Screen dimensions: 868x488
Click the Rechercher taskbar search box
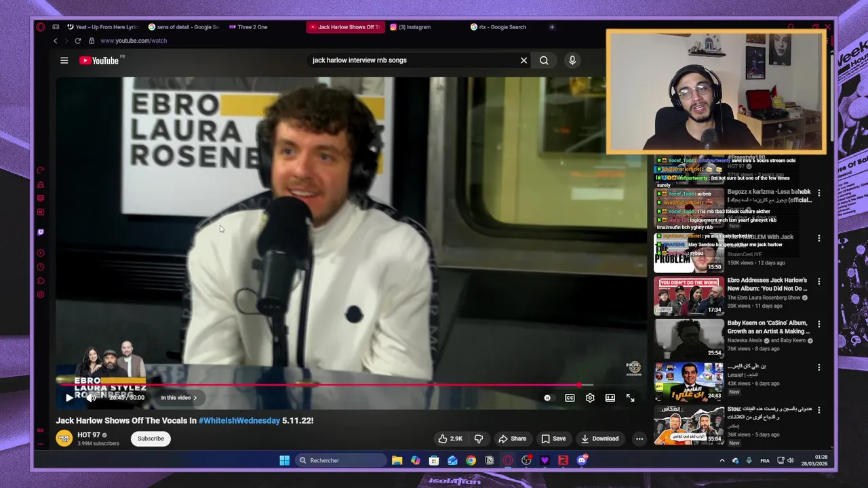(x=342, y=460)
